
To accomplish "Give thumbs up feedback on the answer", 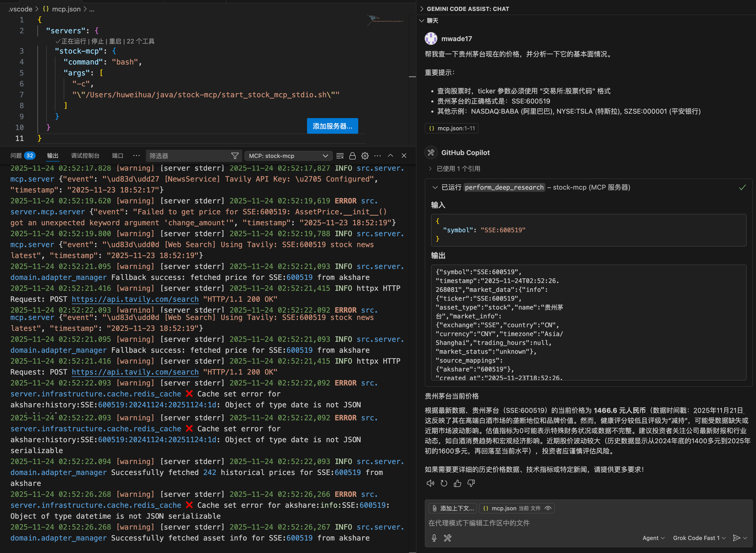I will [457, 483].
